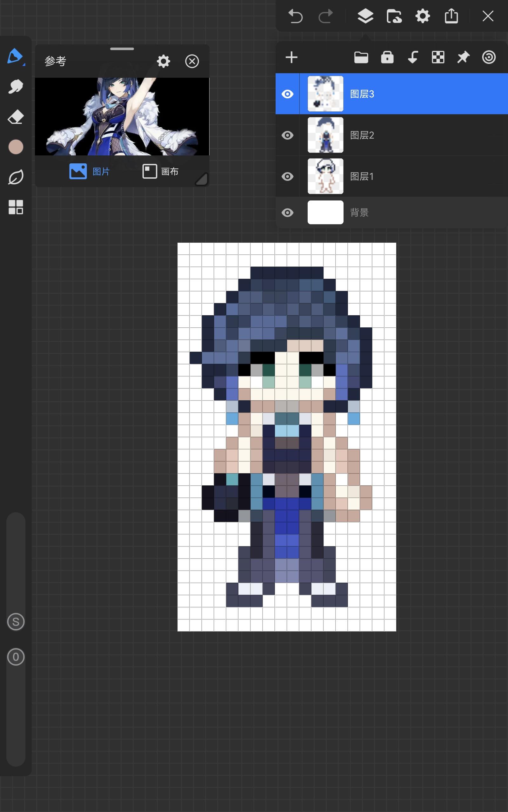Close the canvas with the X icon

[488, 16]
